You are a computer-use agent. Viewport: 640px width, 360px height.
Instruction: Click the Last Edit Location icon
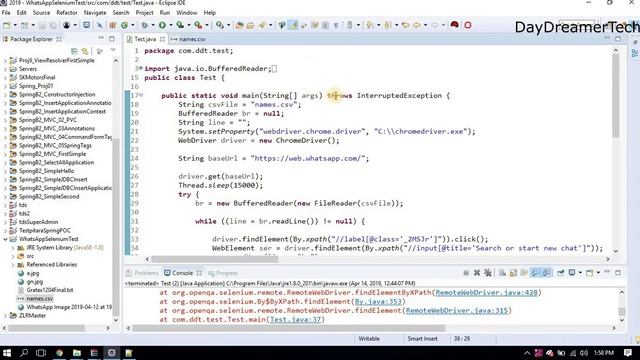pos(405,25)
